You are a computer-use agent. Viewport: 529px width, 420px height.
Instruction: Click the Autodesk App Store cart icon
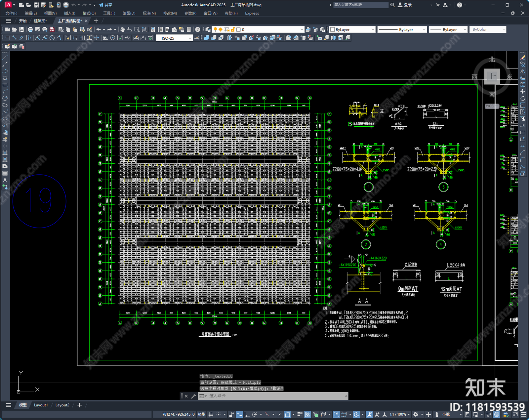coord(438,5)
